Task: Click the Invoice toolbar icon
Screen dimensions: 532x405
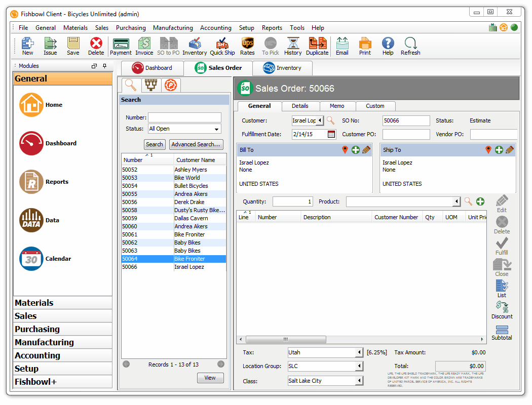Action: pos(144,47)
